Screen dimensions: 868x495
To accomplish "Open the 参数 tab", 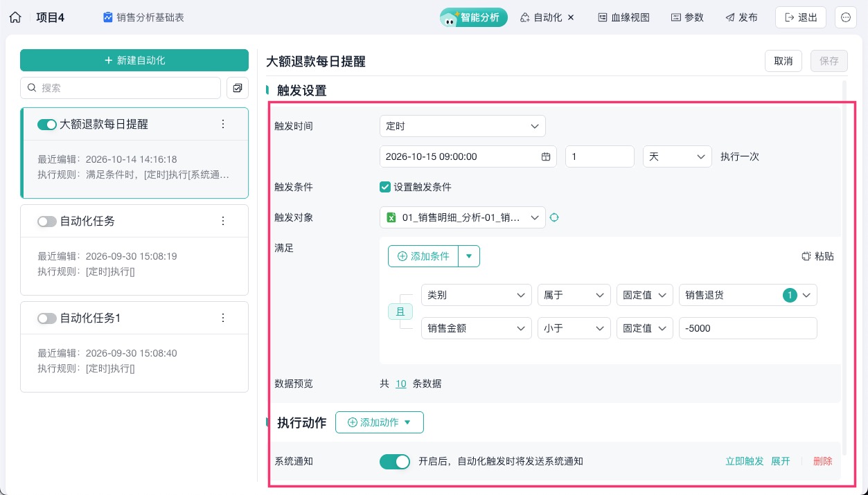I will [x=687, y=18].
